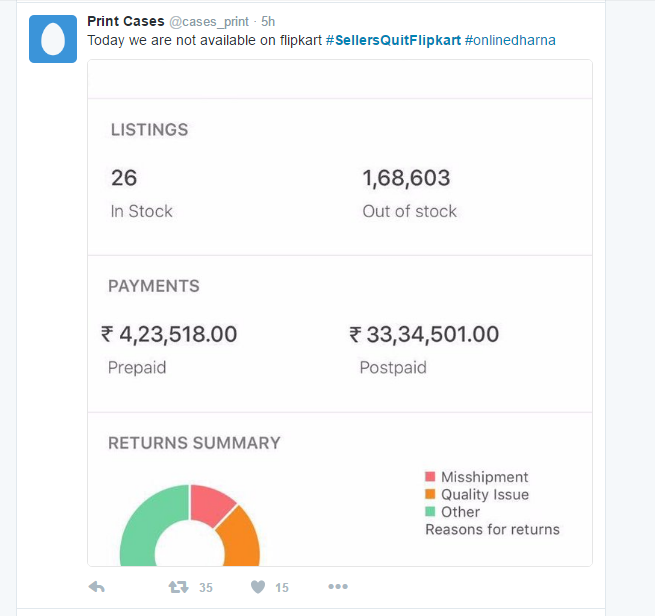
Task: Like the tweet with the heart icon
Action: [x=258, y=587]
